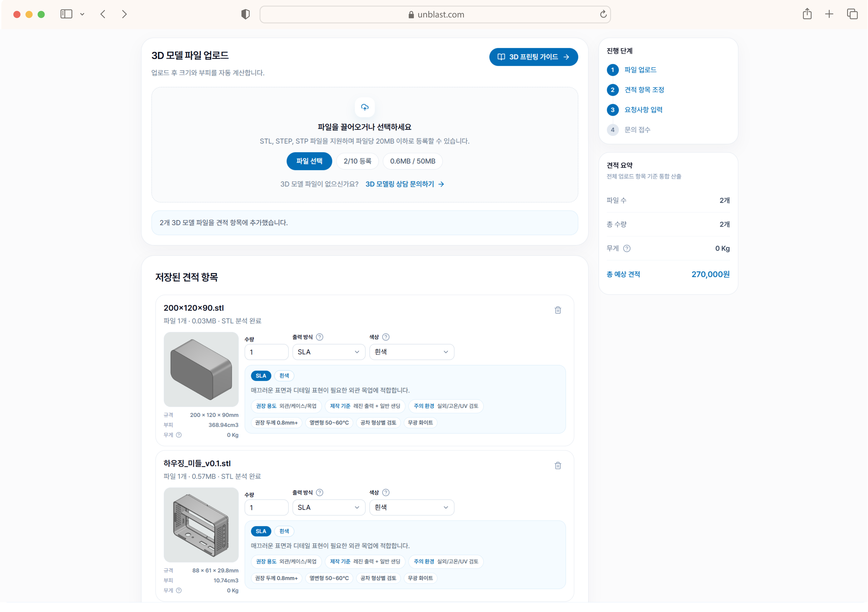Screen dimensions: 868x612
Task: Click 색상 help icon for 200×120×90.stl
Action: pos(386,337)
